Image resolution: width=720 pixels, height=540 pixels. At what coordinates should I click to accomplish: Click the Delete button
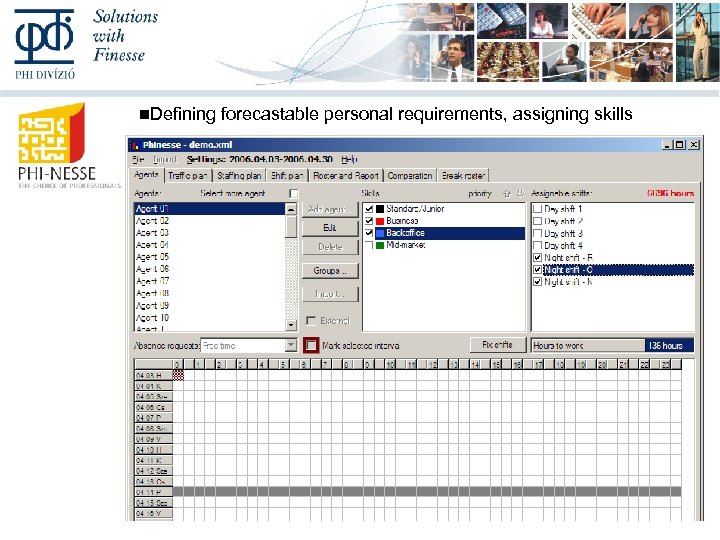coord(330,247)
